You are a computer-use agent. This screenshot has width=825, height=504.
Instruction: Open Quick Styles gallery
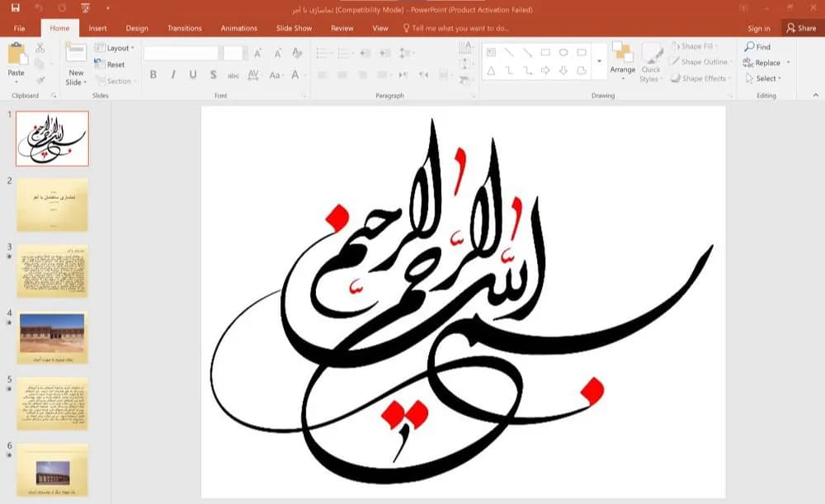point(652,62)
